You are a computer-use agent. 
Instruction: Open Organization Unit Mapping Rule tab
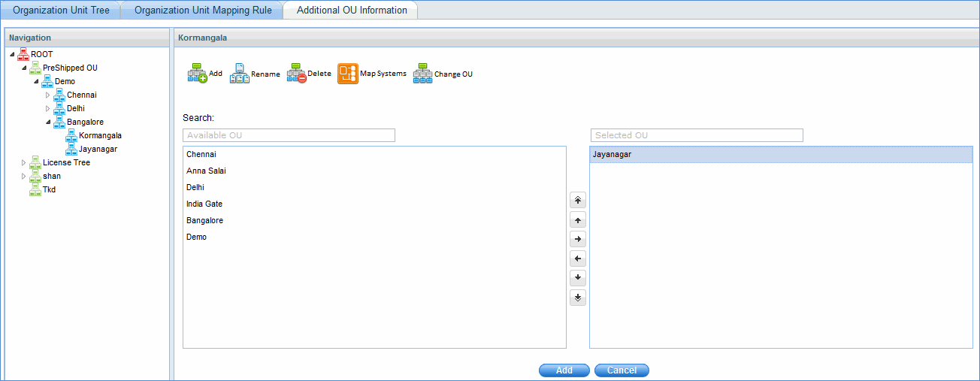pos(203,11)
